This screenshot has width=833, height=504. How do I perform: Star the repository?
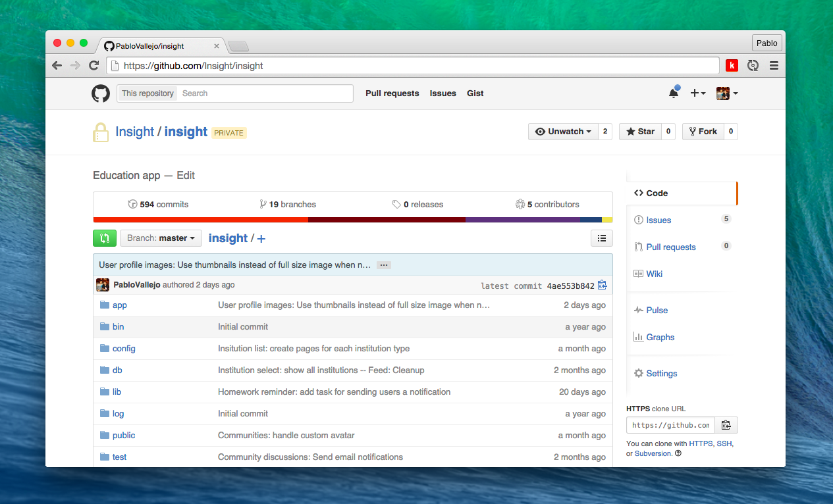[x=640, y=132]
